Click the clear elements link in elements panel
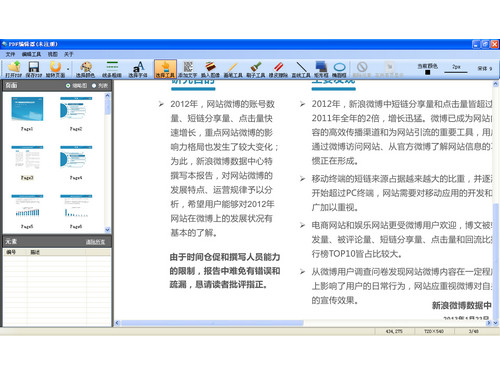Viewport: 500px width, 375px height. (x=95, y=242)
